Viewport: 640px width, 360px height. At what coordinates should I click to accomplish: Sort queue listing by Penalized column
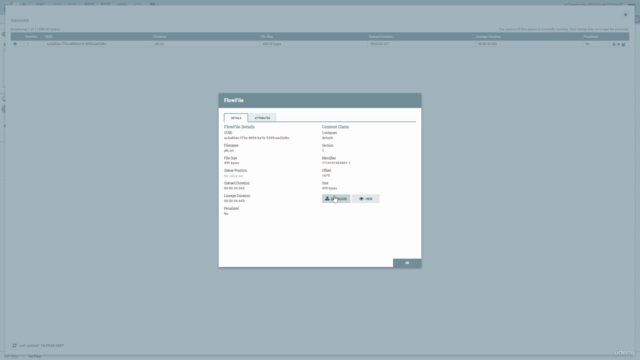coord(590,37)
